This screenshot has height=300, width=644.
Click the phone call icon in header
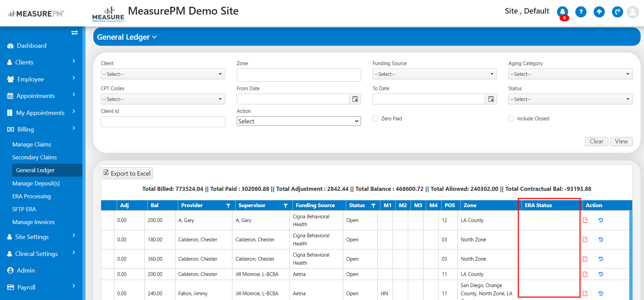click(x=618, y=12)
